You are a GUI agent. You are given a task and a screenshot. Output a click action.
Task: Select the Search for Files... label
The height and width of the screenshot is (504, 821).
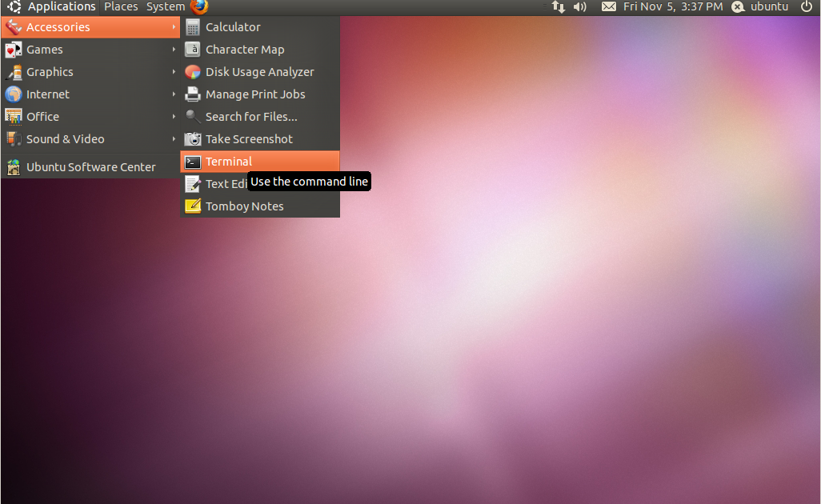pyautogui.click(x=251, y=117)
